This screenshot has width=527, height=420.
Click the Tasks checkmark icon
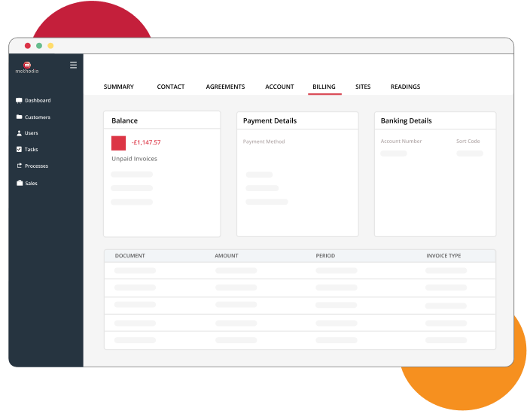coord(19,149)
